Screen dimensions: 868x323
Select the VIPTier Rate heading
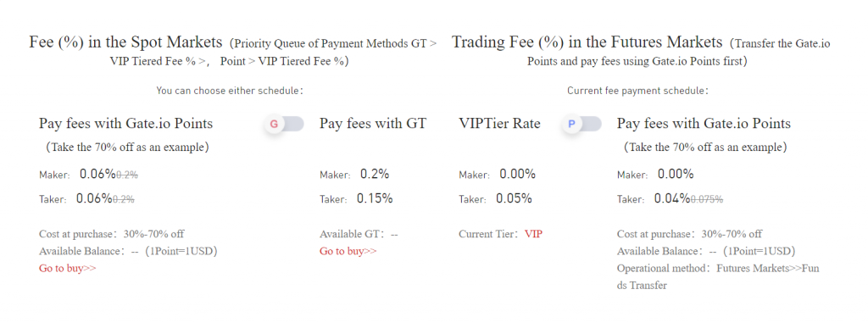(500, 123)
